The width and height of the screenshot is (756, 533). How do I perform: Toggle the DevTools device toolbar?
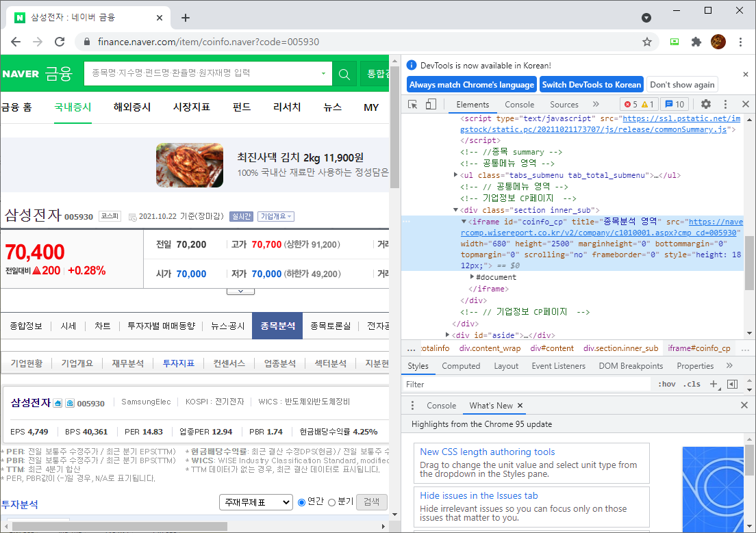point(431,105)
